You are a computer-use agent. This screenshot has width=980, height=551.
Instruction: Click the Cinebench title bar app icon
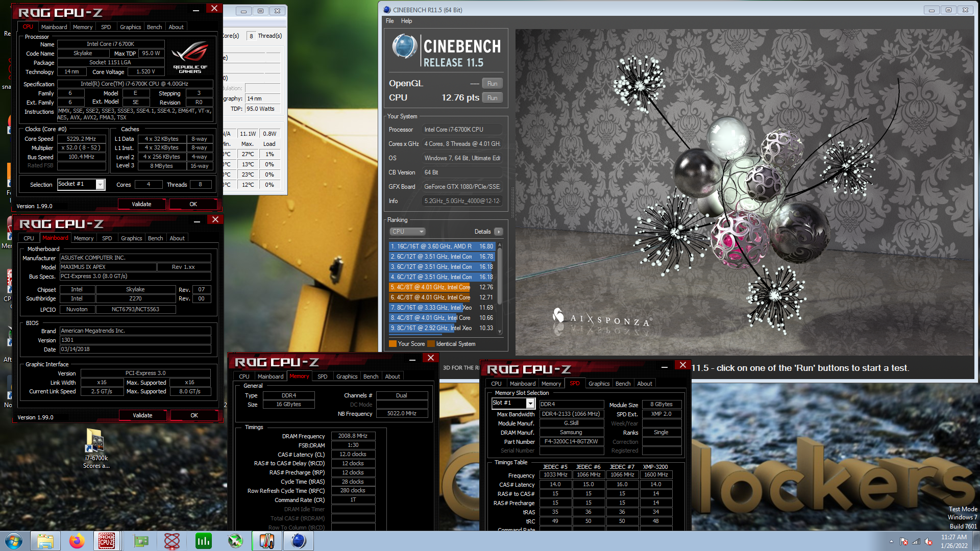point(387,10)
